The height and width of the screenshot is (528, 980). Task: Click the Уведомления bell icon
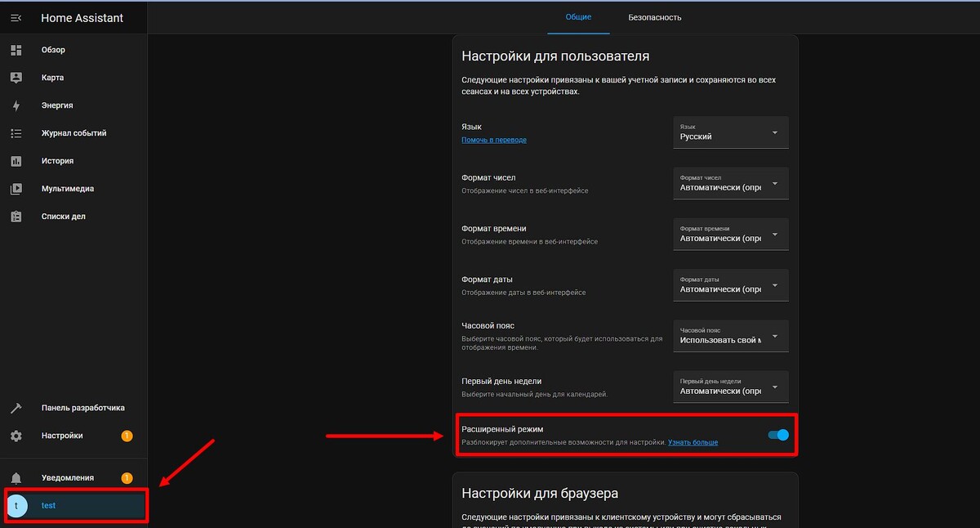[x=16, y=478]
